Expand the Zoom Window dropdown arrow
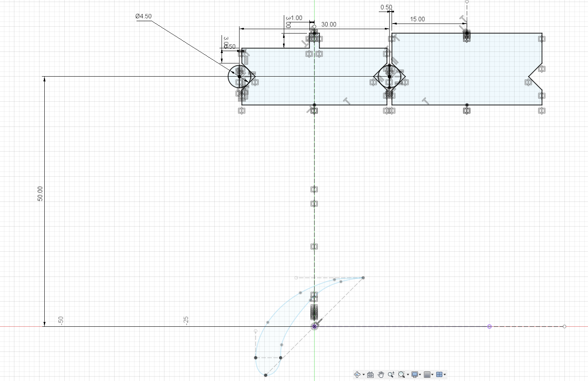The width and height of the screenshot is (588, 381). point(408,375)
